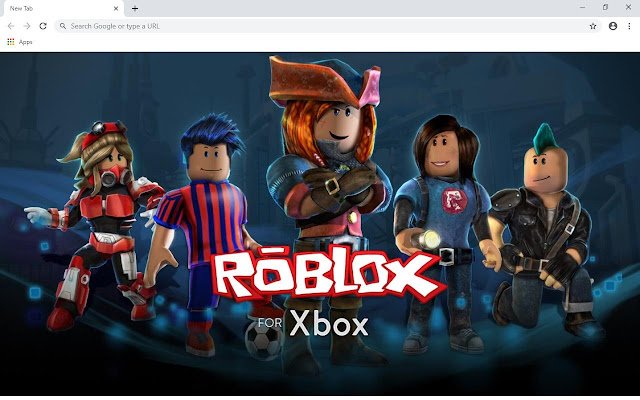Click the magnifier icon in address bar

point(63,26)
